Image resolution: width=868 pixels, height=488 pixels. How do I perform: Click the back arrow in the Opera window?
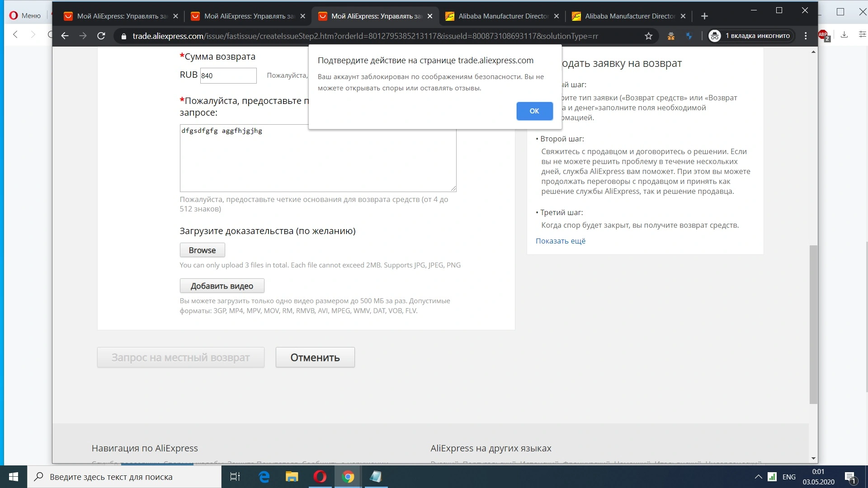pyautogui.click(x=15, y=34)
